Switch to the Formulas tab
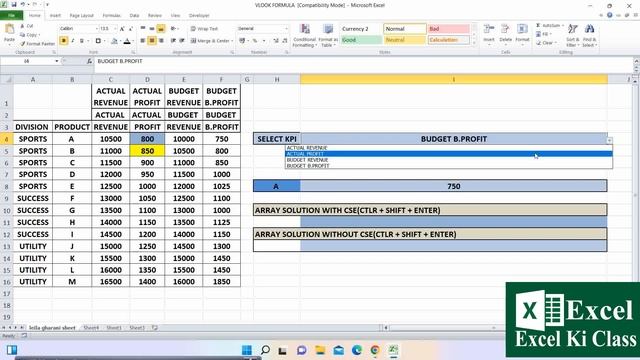 [x=111, y=16]
